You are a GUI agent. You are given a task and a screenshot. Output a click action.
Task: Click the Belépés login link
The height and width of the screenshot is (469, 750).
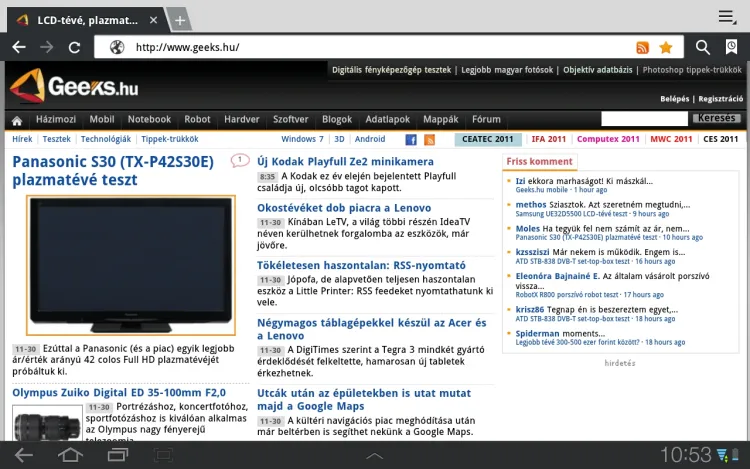click(675, 99)
